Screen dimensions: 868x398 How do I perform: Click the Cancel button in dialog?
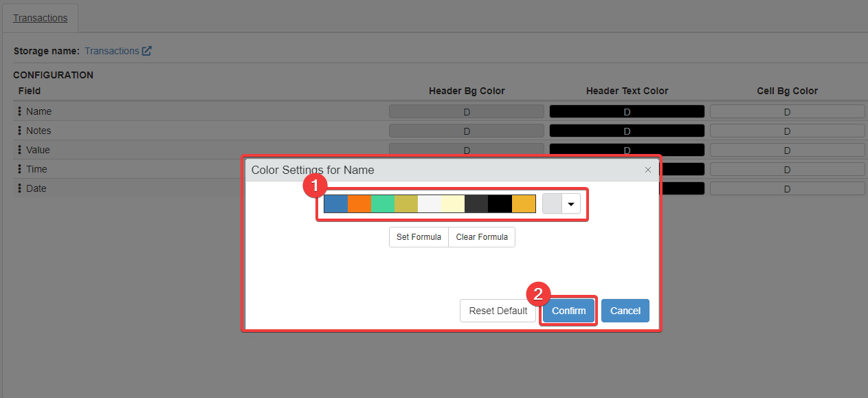[625, 311]
